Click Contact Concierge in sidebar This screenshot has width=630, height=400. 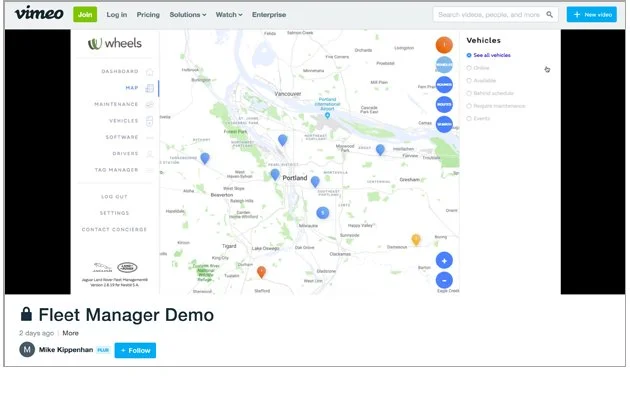pyautogui.click(x=114, y=230)
